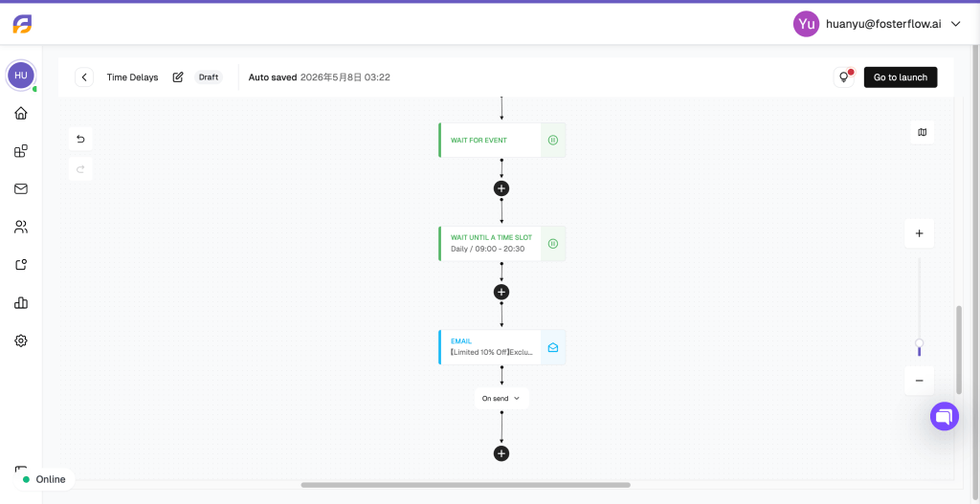Open the chat support bubble
The width and height of the screenshot is (980, 504).
coord(944,416)
